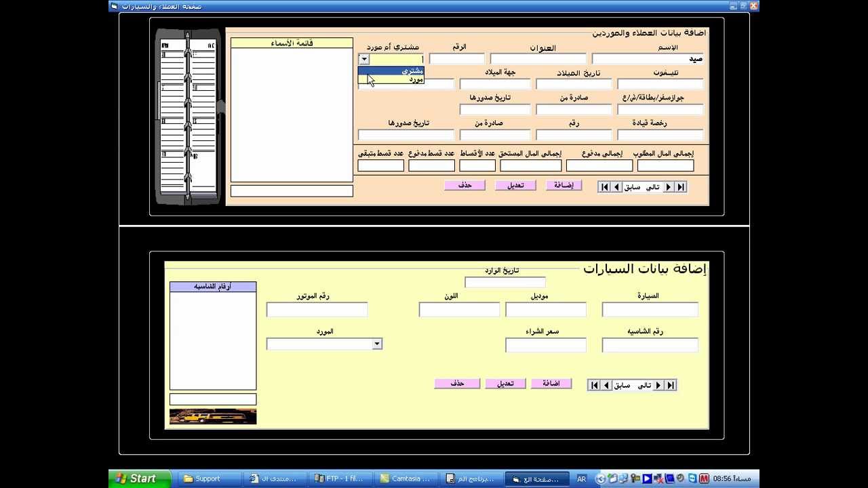
Task: Choose مشتري from the open list
Action: click(391, 70)
